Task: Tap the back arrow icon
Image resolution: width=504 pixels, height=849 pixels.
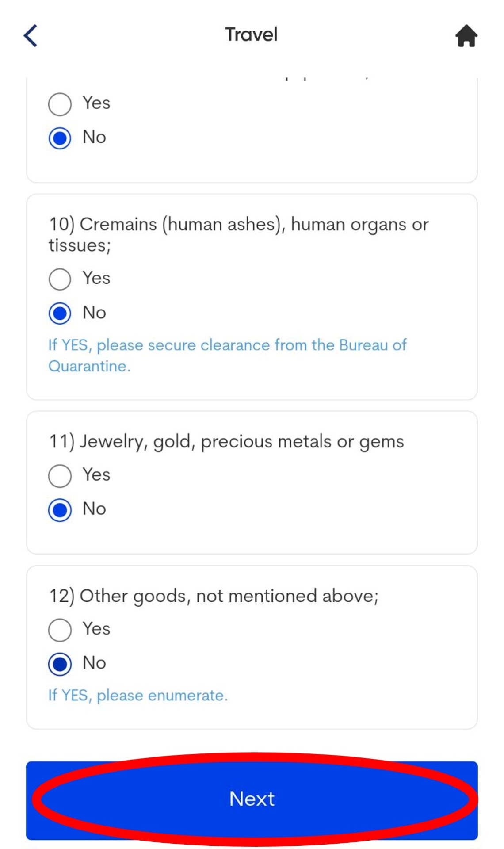Action: coord(31,35)
